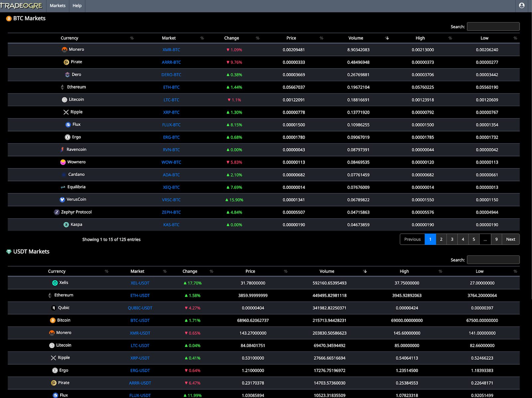This screenshot has width=532, height=398.
Task: Go to page 5 of BTC Markets
Action: [x=474, y=239]
